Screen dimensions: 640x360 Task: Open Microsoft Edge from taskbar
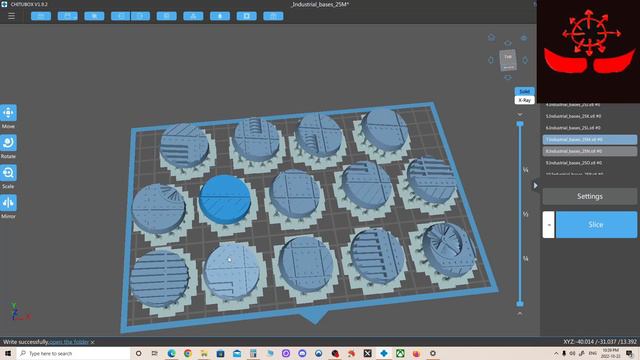coord(171,353)
